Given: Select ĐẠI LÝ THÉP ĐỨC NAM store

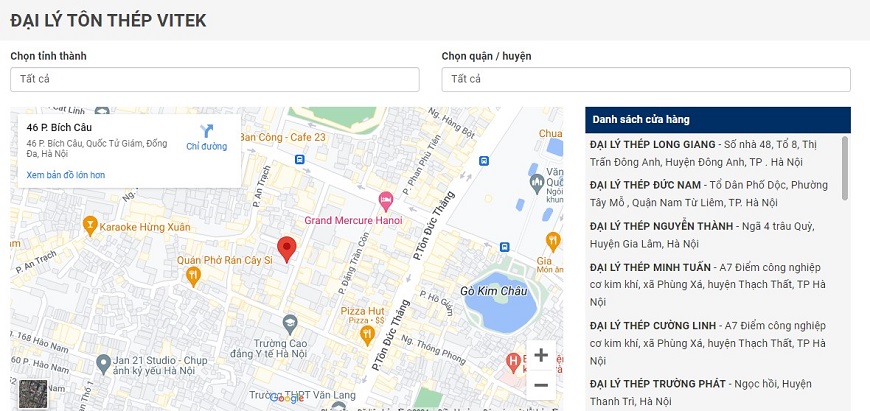Looking at the screenshot, I should coord(709,194).
